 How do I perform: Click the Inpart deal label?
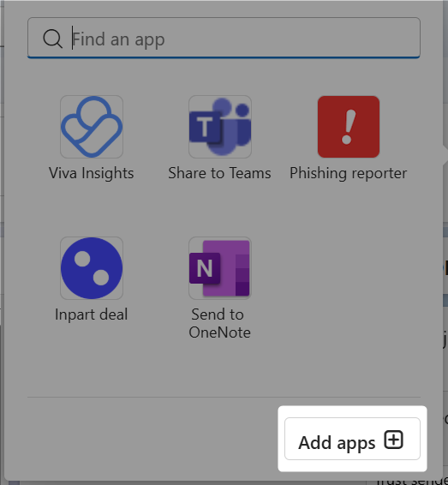pyautogui.click(x=91, y=314)
